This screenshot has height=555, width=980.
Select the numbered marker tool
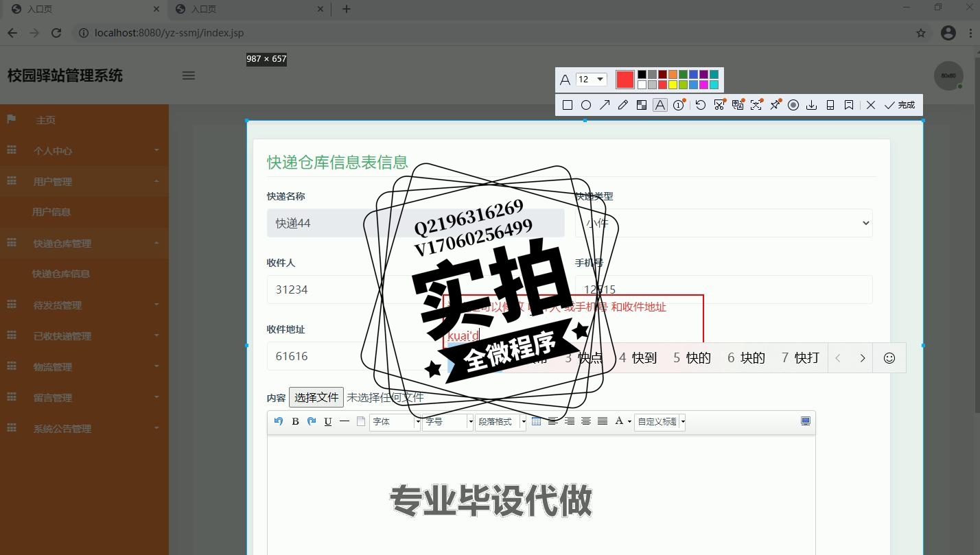click(x=679, y=105)
